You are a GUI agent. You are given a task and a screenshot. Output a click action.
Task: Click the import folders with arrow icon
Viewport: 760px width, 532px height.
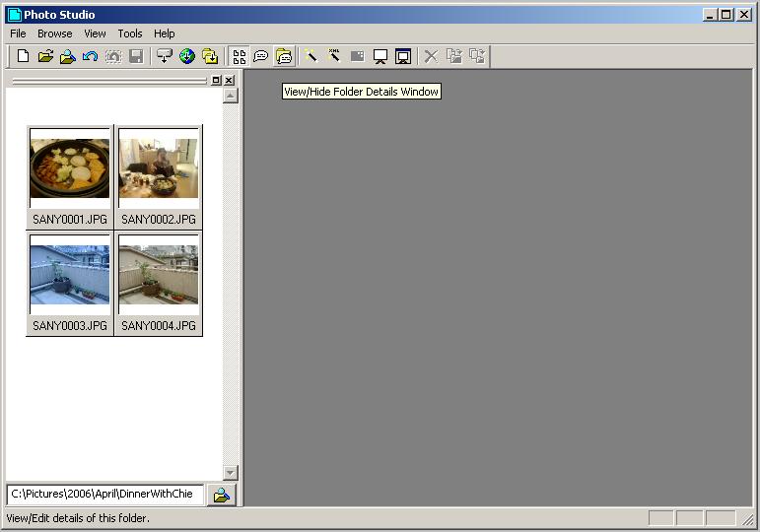[210, 56]
